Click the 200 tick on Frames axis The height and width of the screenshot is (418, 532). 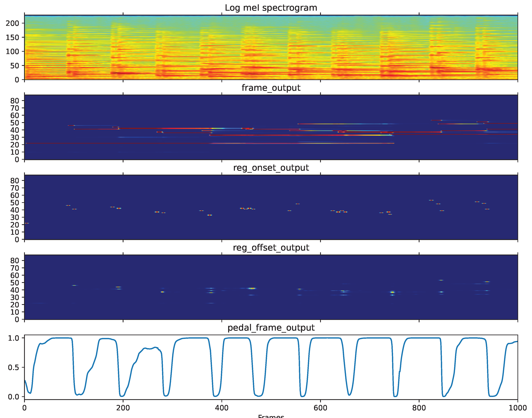pyautogui.click(x=123, y=408)
